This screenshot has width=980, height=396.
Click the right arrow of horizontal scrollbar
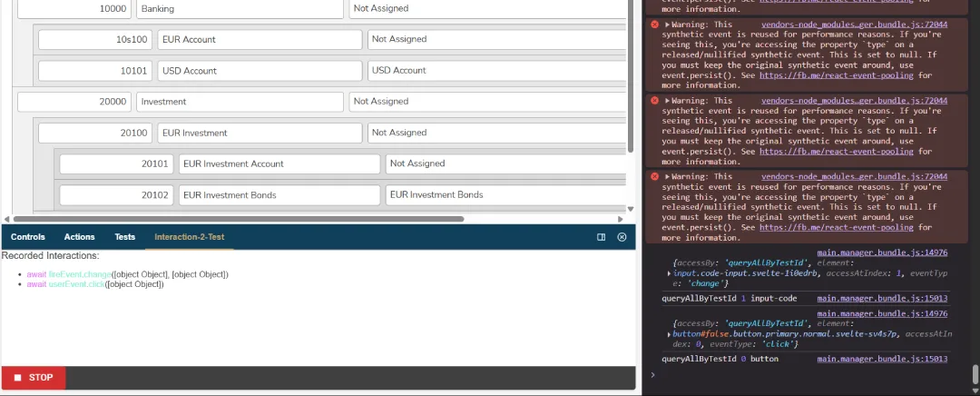click(620, 219)
